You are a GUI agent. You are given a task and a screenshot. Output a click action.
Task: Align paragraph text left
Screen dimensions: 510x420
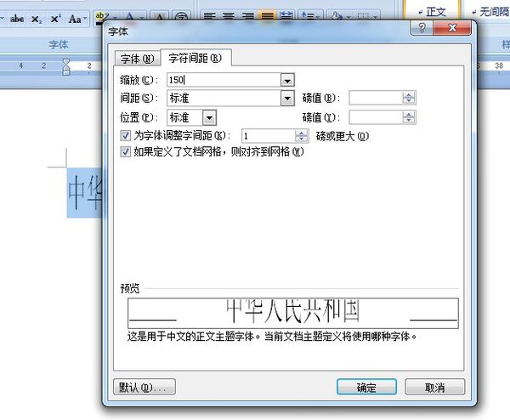click(x=210, y=16)
